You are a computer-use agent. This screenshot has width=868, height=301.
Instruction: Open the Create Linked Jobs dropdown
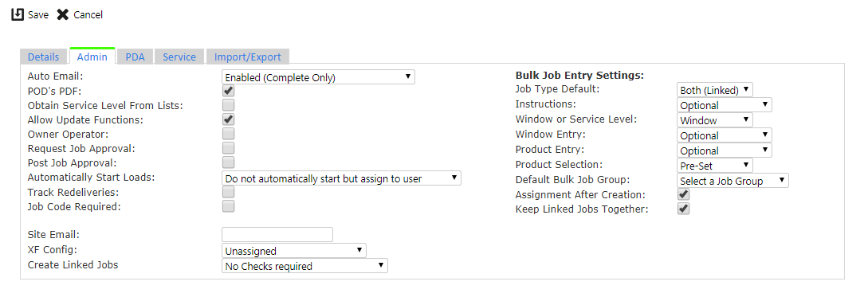point(304,266)
